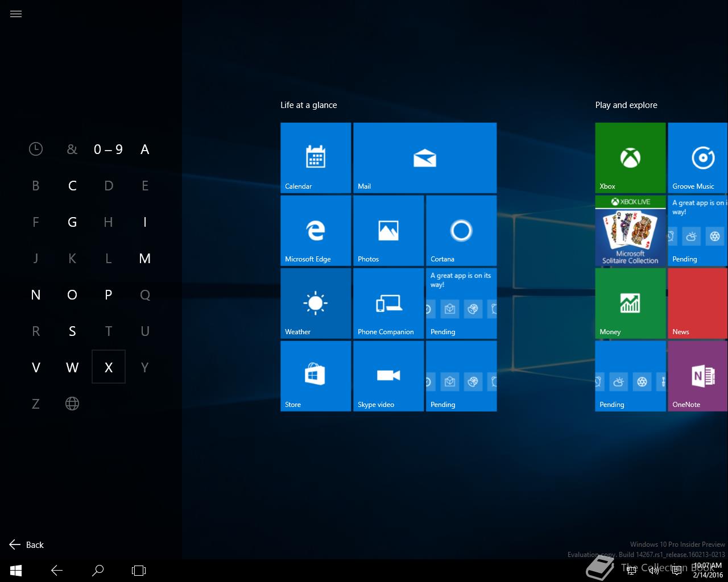Jump to apps starting with G
This screenshot has height=582, width=728.
(x=72, y=222)
